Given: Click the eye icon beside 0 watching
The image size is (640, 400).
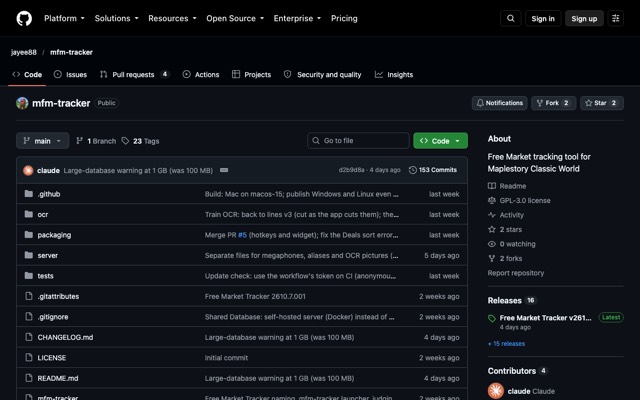Looking at the screenshot, I should point(492,244).
